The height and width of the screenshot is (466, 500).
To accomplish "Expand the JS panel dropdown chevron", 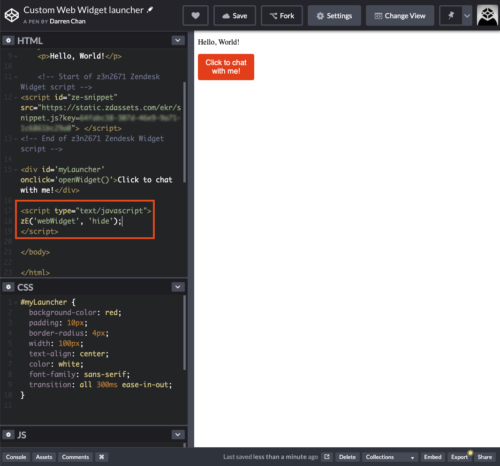I will (178, 435).
